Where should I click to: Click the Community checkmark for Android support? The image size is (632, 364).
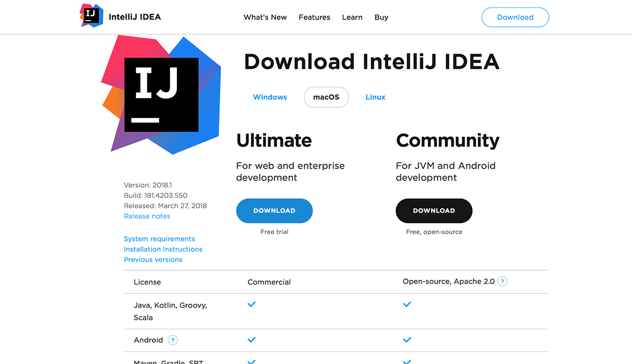click(x=407, y=340)
